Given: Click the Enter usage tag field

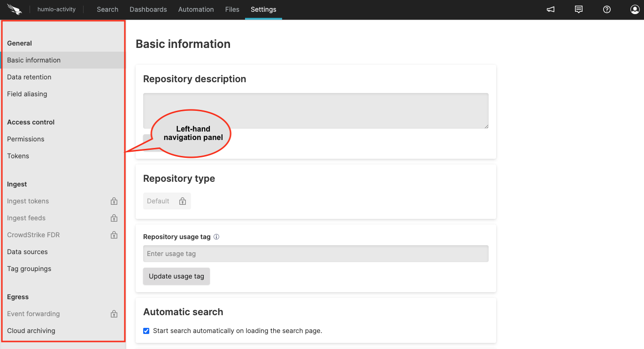Looking at the screenshot, I should (315, 253).
